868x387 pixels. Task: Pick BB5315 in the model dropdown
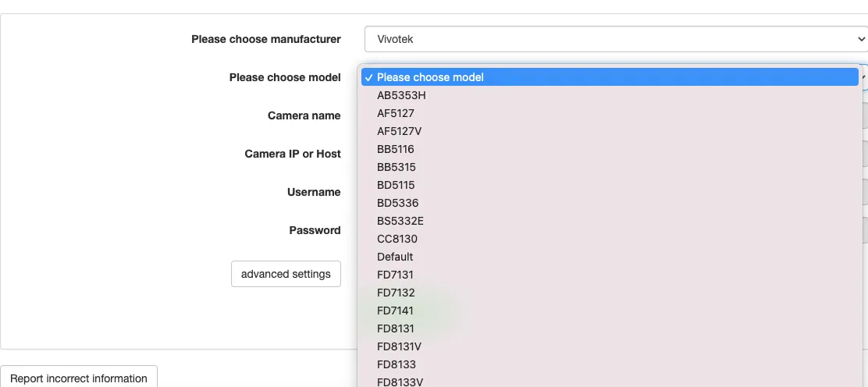[x=610, y=167]
